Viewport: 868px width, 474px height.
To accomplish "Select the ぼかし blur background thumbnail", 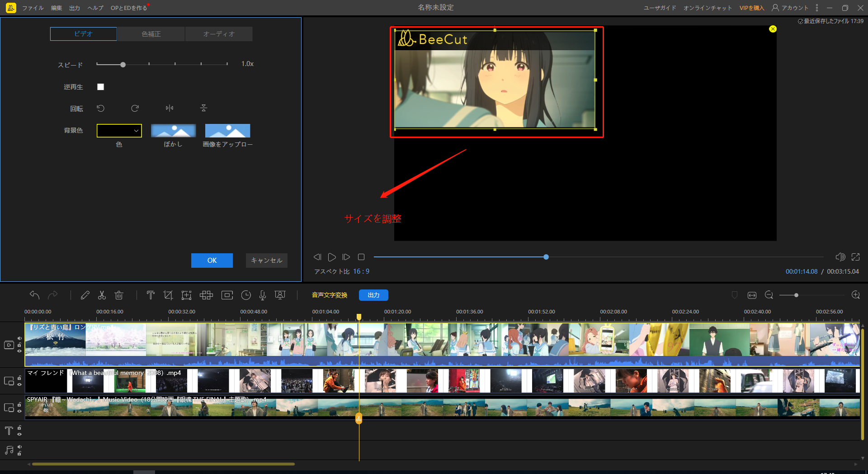I will point(173,131).
